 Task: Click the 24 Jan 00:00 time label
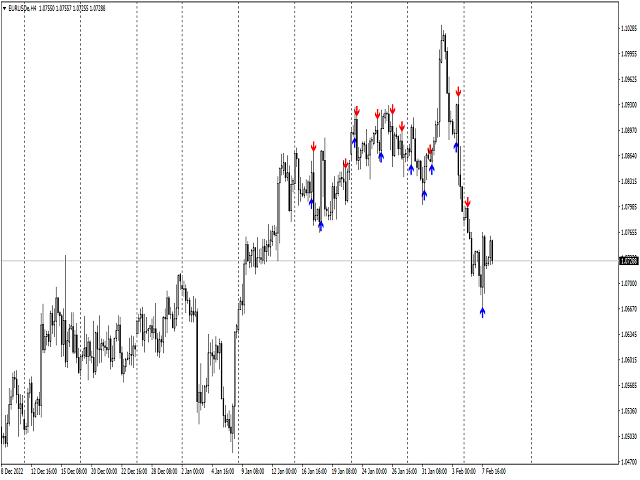pos(374,471)
